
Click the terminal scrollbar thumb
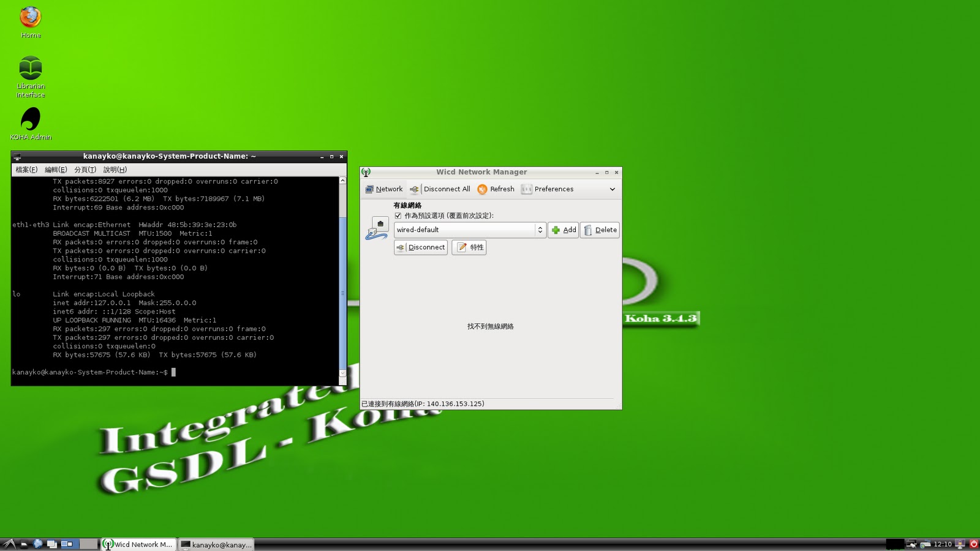[x=343, y=293]
